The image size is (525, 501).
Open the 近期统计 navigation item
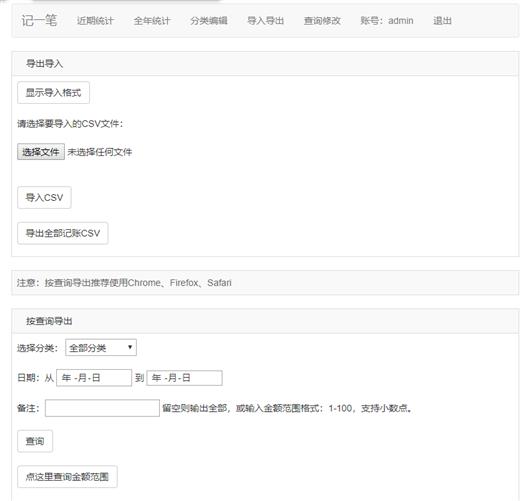95,21
